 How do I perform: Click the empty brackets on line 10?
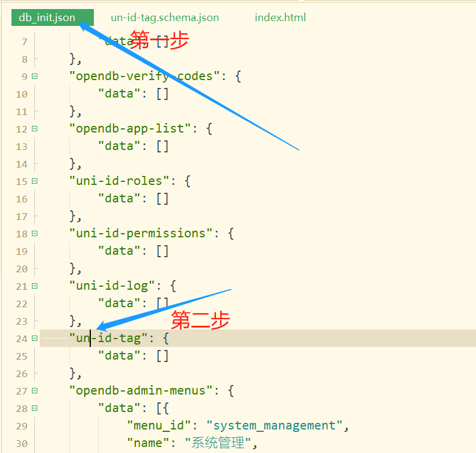click(x=162, y=94)
